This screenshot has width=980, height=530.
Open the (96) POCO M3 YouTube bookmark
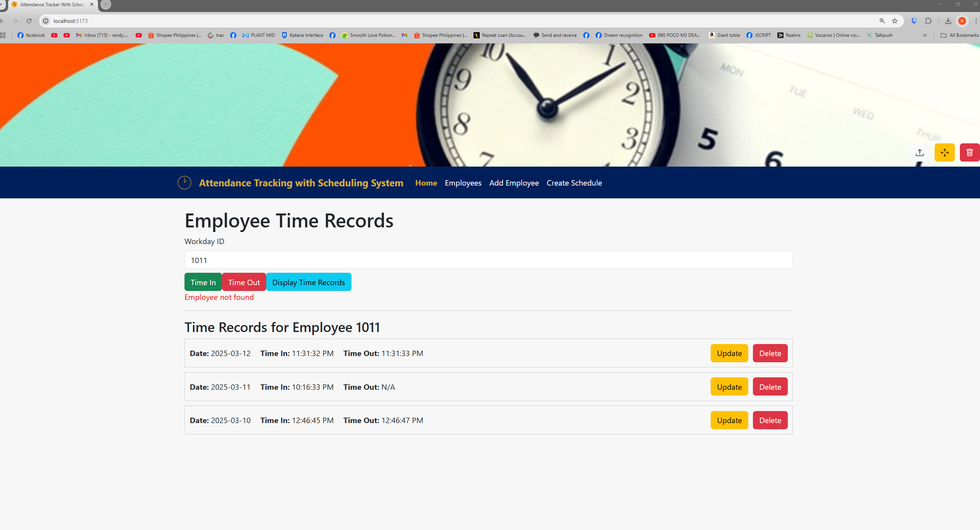coord(675,35)
